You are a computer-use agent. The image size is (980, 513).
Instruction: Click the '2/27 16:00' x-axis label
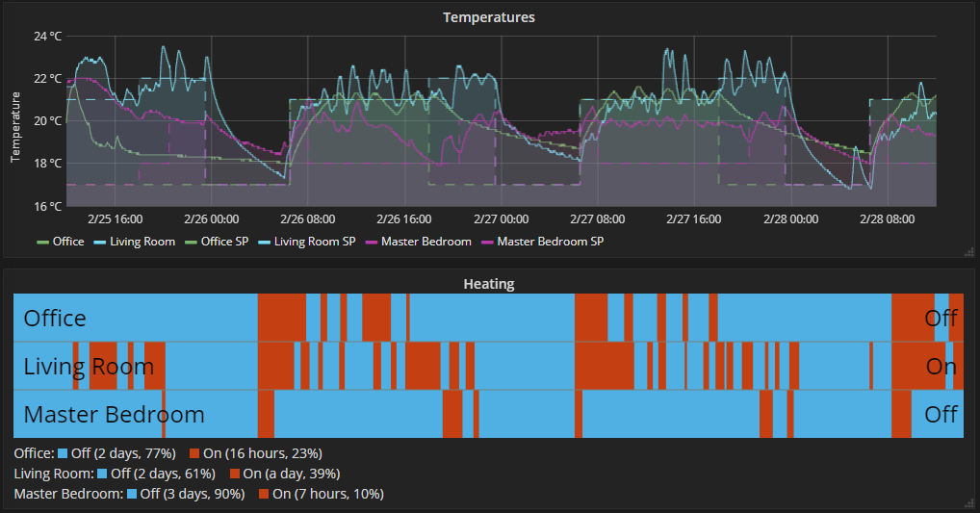point(693,219)
